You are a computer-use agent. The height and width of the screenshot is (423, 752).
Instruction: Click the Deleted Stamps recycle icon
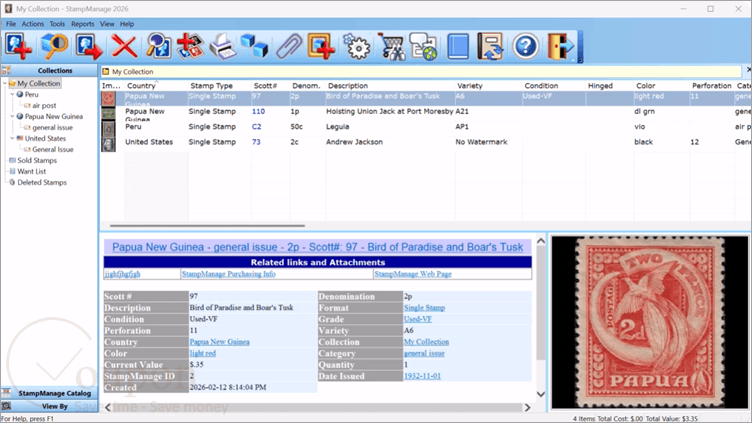click(12, 182)
